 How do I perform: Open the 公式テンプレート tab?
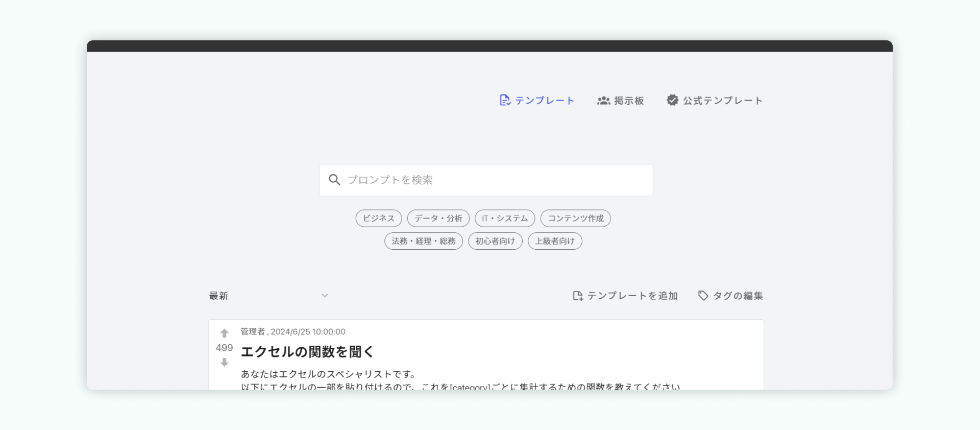pos(714,101)
